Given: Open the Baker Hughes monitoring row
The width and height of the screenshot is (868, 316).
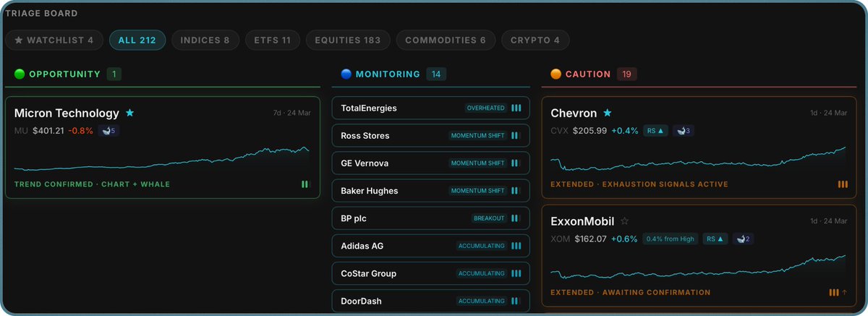Looking at the screenshot, I should click(431, 190).
